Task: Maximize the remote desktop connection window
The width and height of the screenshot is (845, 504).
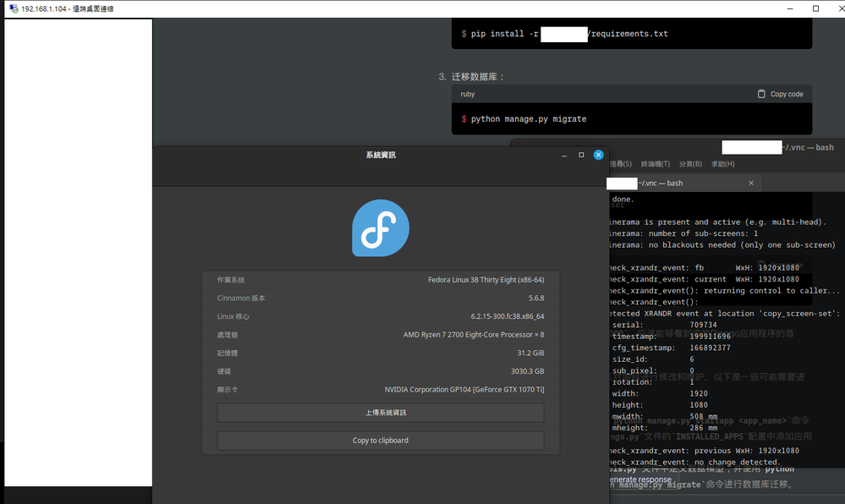Action: (x=816, y=8)
